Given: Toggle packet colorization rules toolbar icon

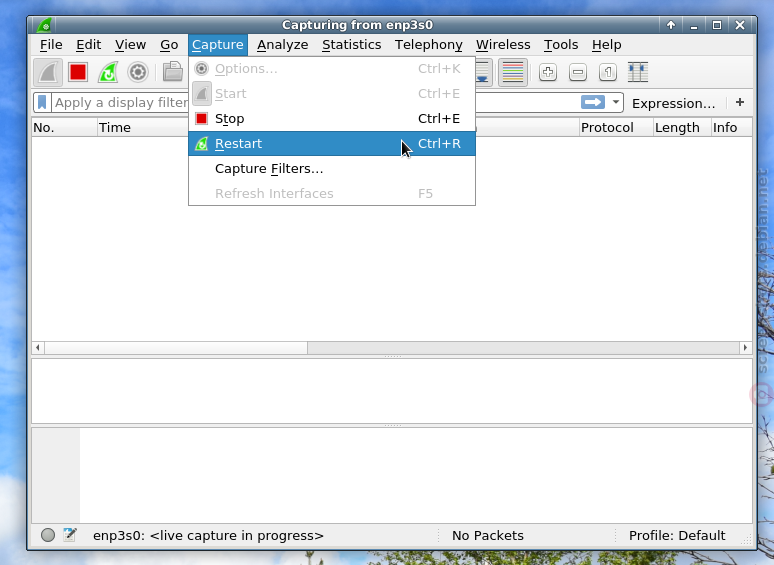Looking at the screenshot, I should coord(513,73).
